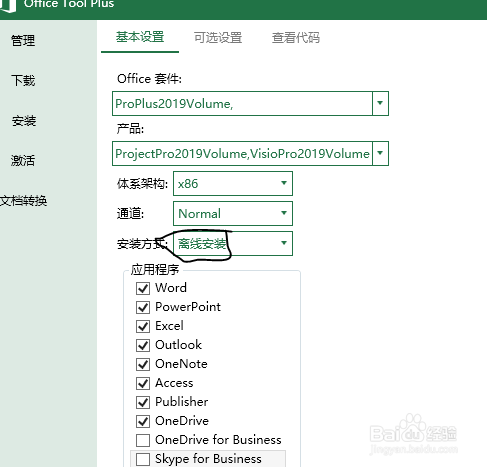
Task: Uncheck the Excel checkbox
Action: click(143, 326)
